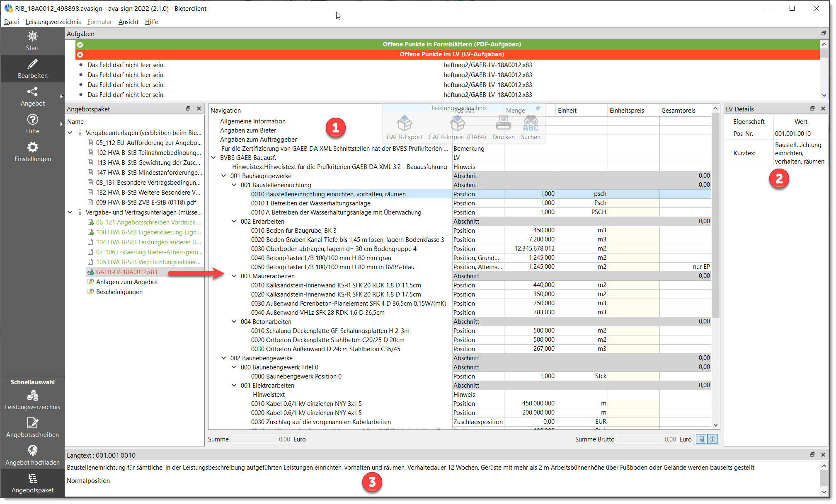The width and height of the screenshot is (836, 504).
Task: Click the GAEB-Export toolbar icon
Action: [404, 123]
